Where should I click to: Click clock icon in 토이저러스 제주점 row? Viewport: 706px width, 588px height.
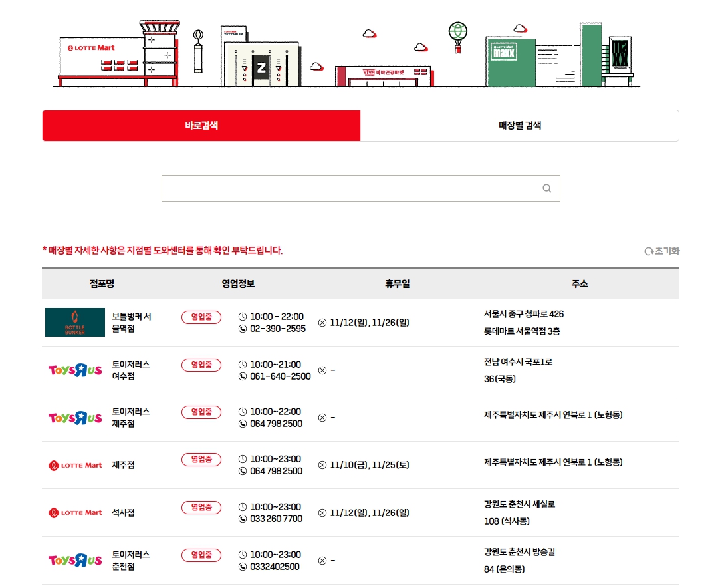242,412
